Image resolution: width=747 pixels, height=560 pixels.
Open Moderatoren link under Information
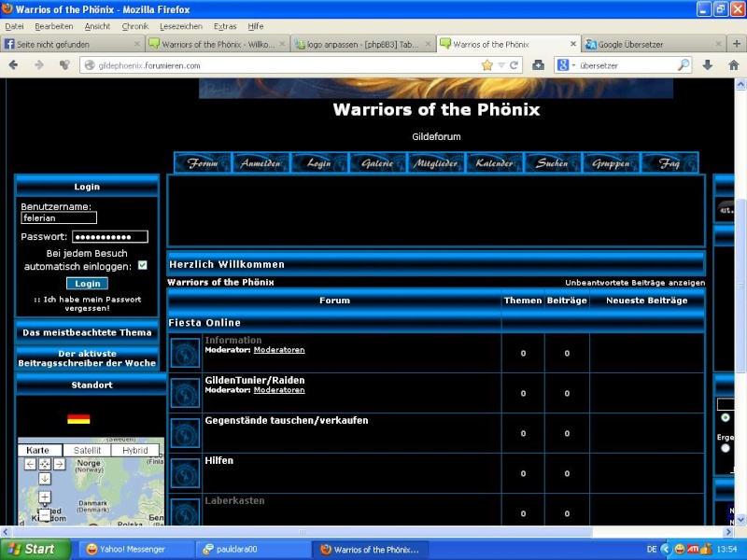click(x=279, y=349)
